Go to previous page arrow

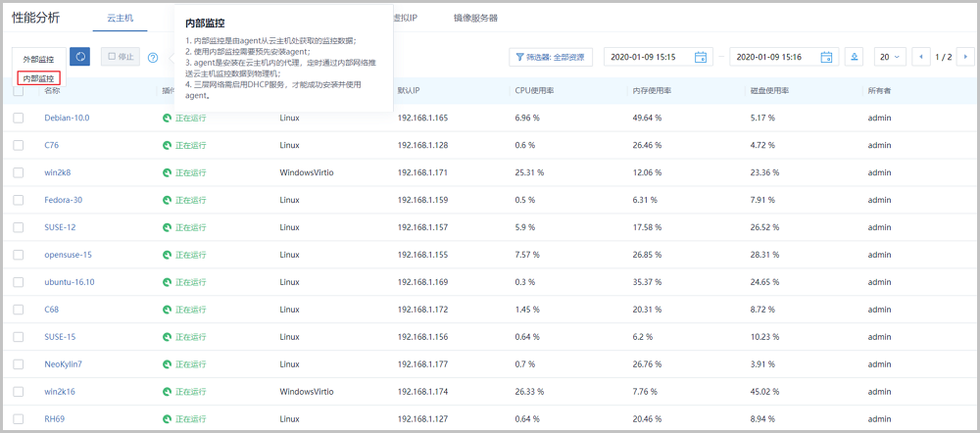(x=920, y=57)
